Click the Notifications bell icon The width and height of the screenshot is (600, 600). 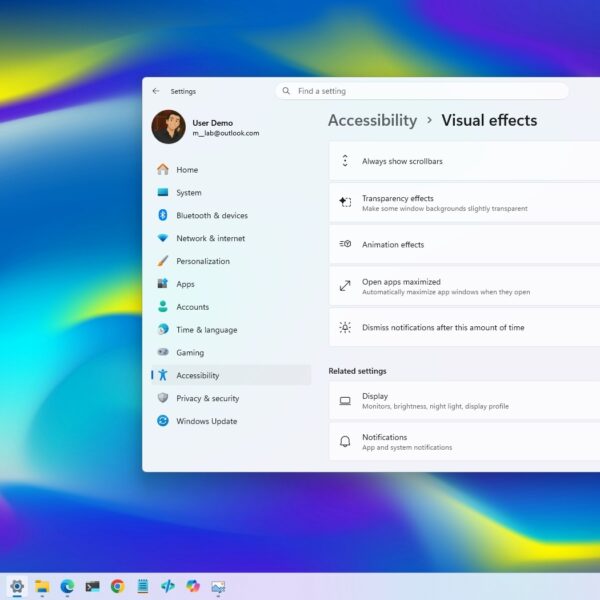pyautogui.click(x=345, y=441)
